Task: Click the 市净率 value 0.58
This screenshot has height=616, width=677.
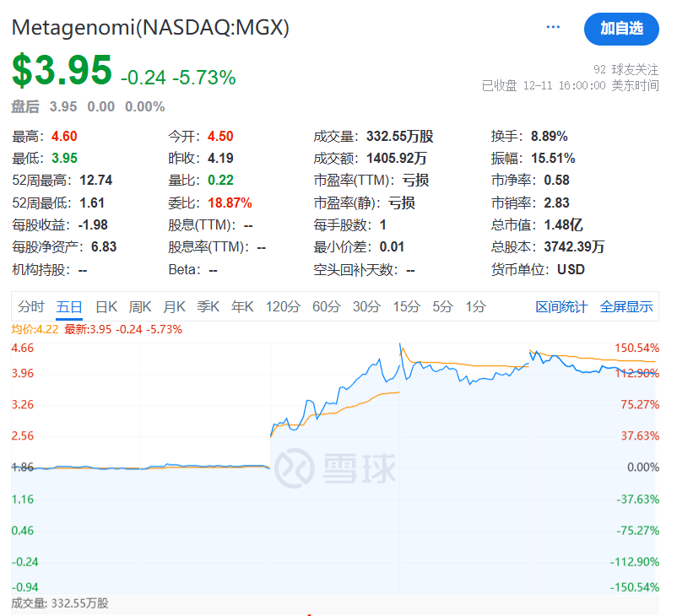Action: click(x=556, y=181)
